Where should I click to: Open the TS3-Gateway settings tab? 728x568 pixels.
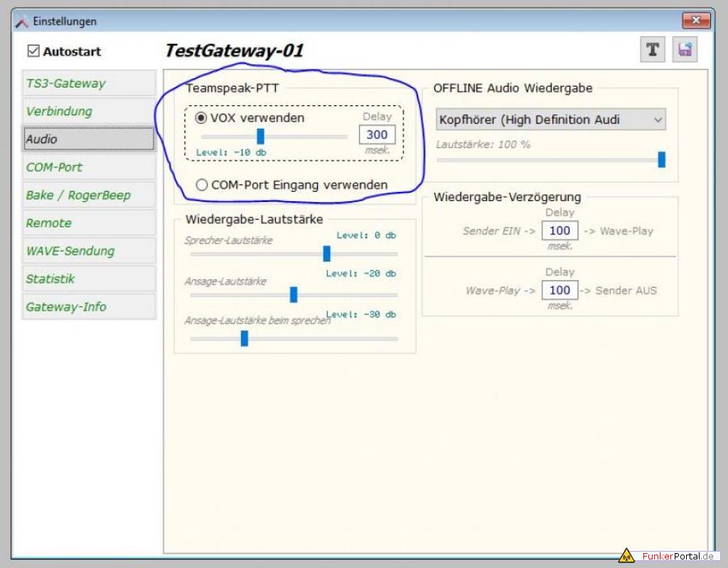pyautogui.click(x=88, y=83)
